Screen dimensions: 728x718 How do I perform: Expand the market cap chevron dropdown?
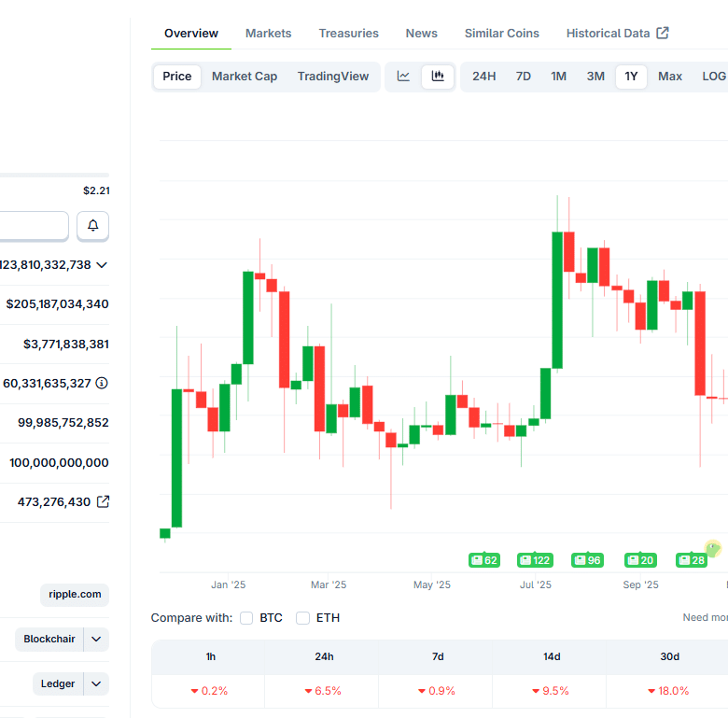click(102, 264)
